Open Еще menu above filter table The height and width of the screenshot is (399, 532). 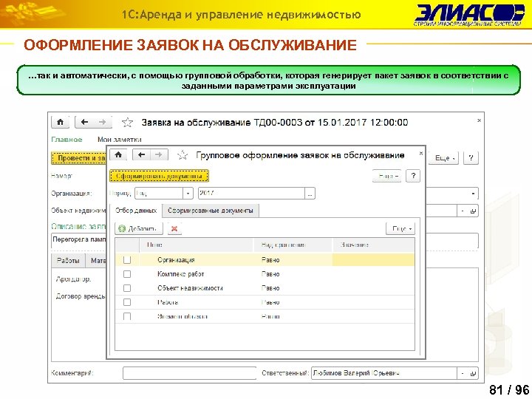400,228
